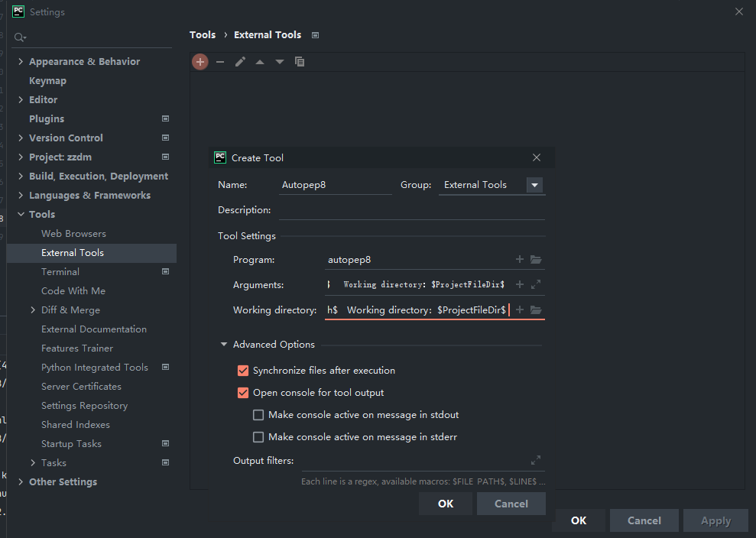This screenshot has width=756, height=538.
Task: Click Cancel in the Settings window
Action: pos(644,520)
